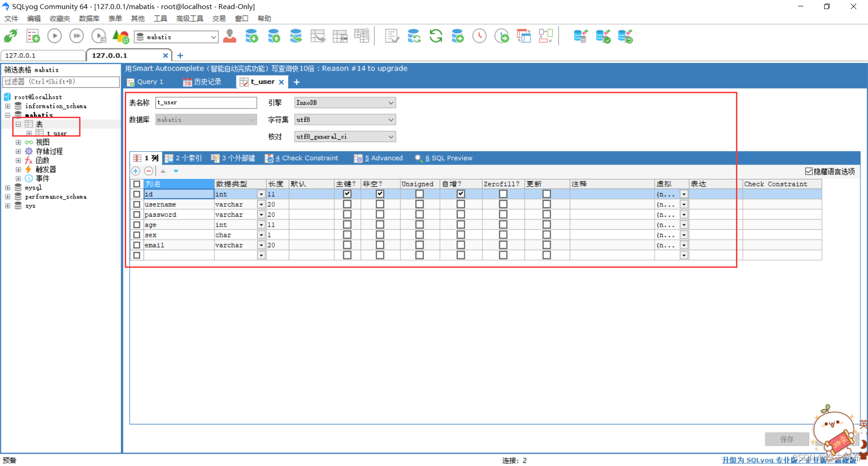The height and width of the screenshot is (466, 868).
Task: Click execute and edit resultset icon
Action: click(x=99, y=36)
